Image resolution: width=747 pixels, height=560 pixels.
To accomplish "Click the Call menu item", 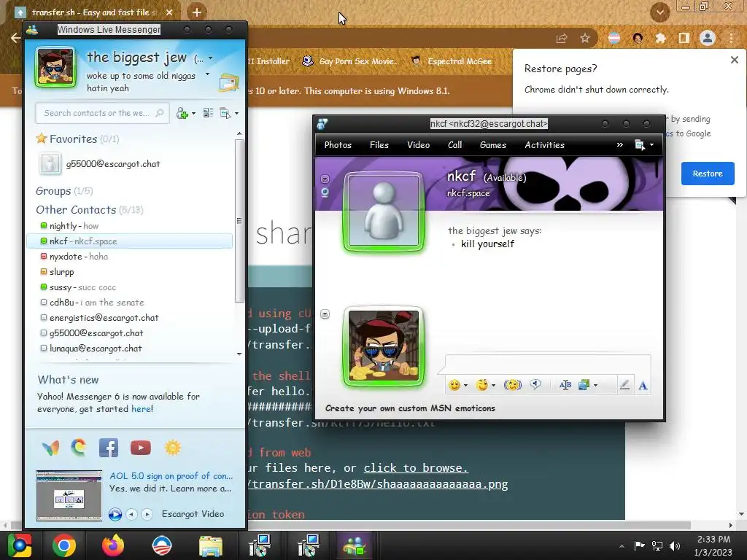I will [455, 145].
